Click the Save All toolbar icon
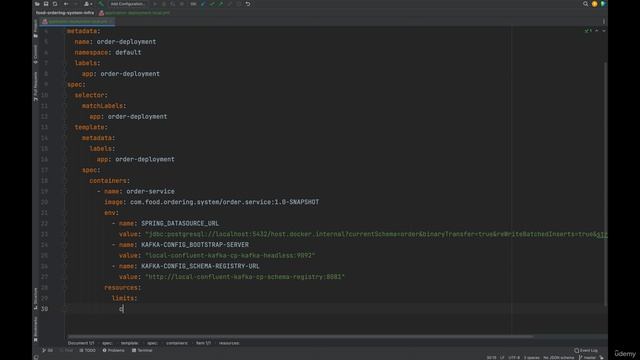640x360 pixels. [x=46, y=4]
